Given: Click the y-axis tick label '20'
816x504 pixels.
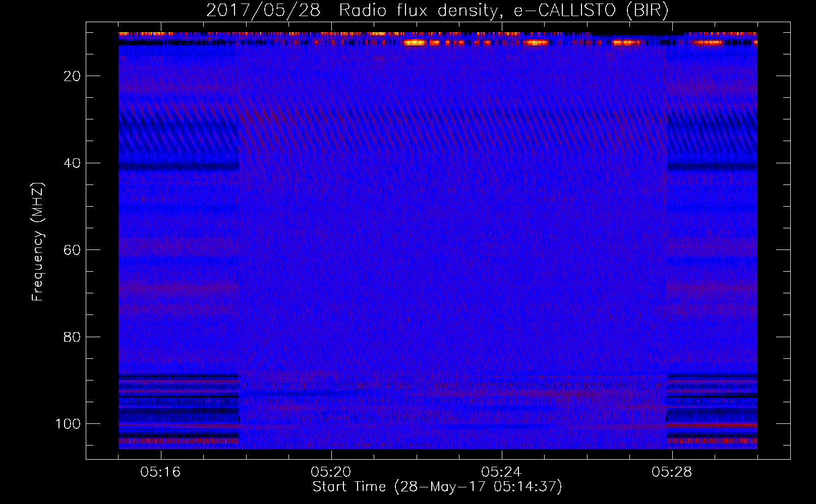Looking at the screenshot, I should (x=72, y=76).
